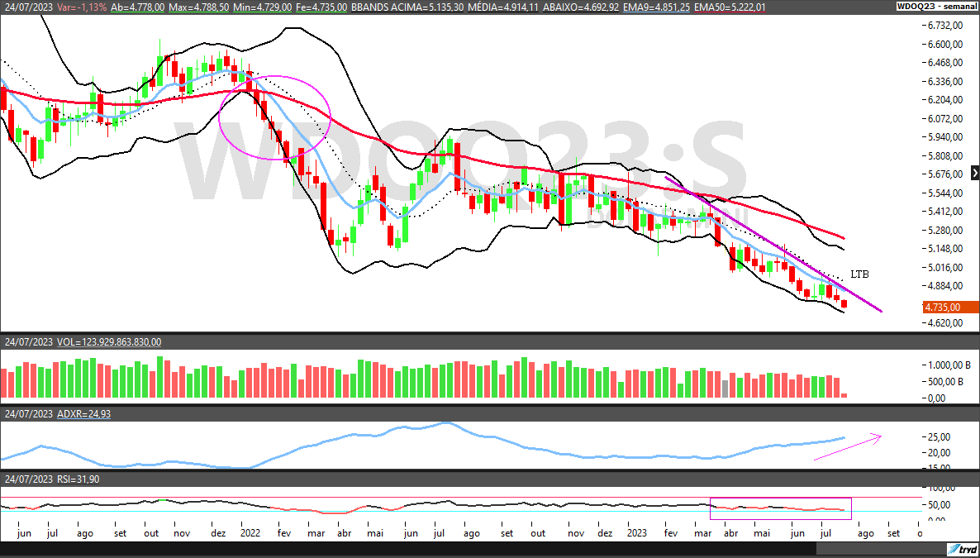
Task: Click the LTB text annotation
Action: pos(859,274)
